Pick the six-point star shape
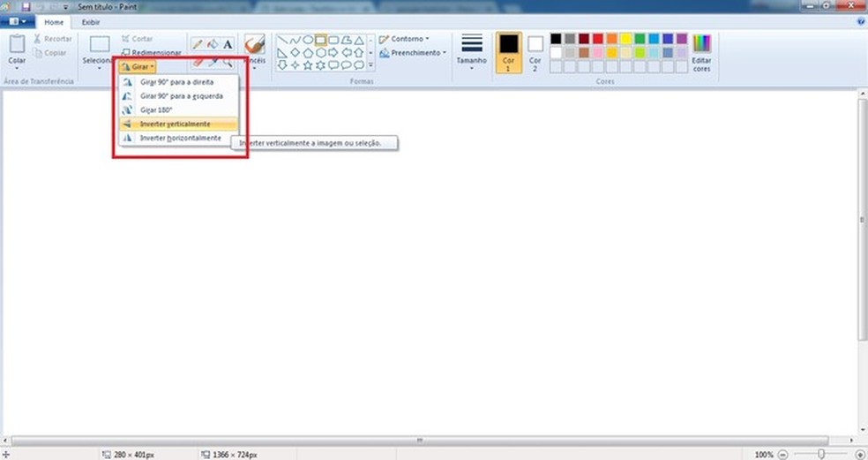 (320, 64)
